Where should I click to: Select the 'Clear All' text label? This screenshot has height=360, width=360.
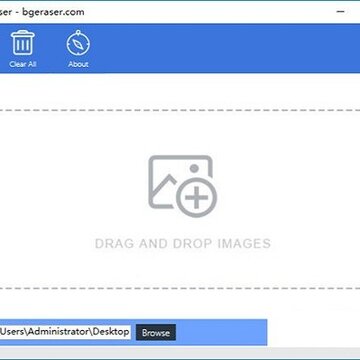tap(23, 64)
